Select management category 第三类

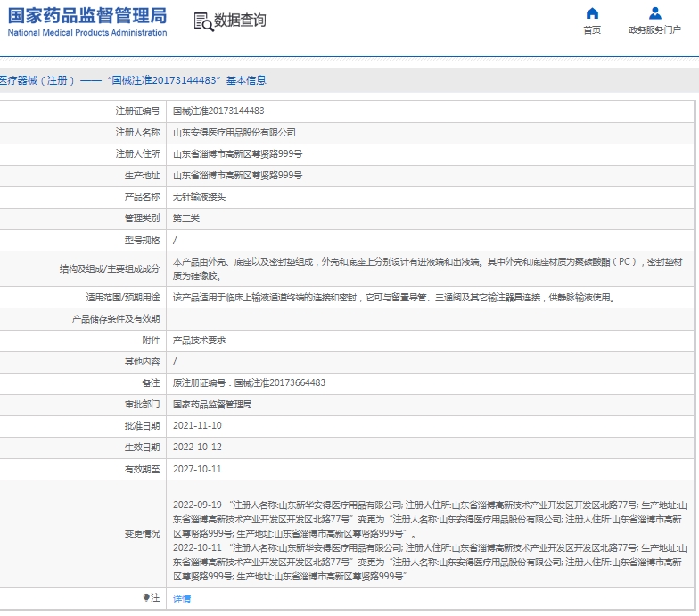(x=186, y=218)
